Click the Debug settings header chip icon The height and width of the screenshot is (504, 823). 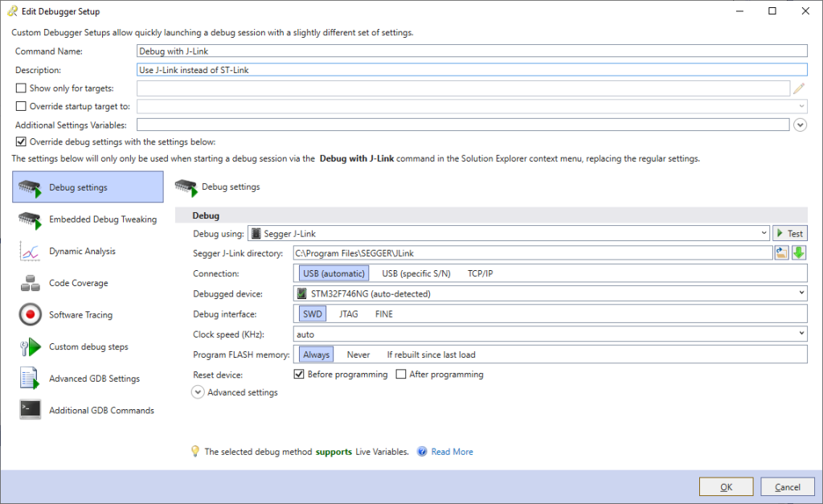coord(186,187)
